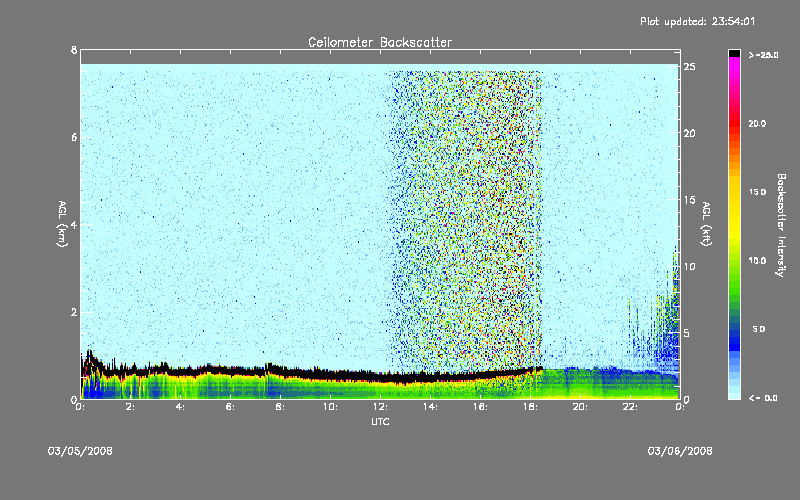Click the 22: hour label on the UTC axis
The image size is (800, 500).
630,407
